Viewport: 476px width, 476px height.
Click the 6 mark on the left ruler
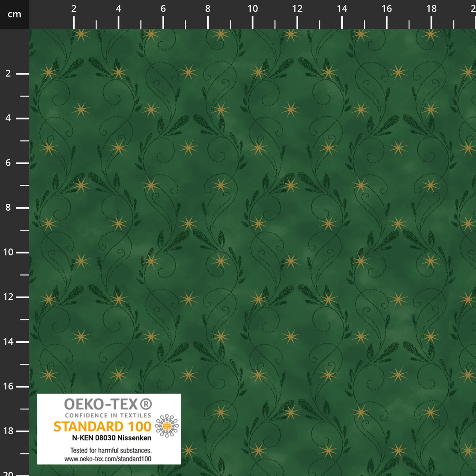pos(8,163)
